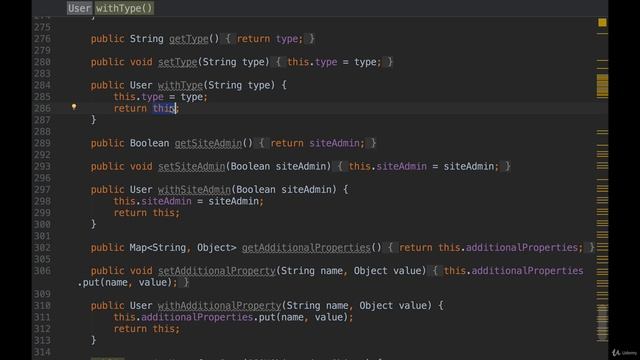Click line number 302 in the gutter
Image resolution: width=640 pixels, height=360 pixels.
(x=42, y=248)
